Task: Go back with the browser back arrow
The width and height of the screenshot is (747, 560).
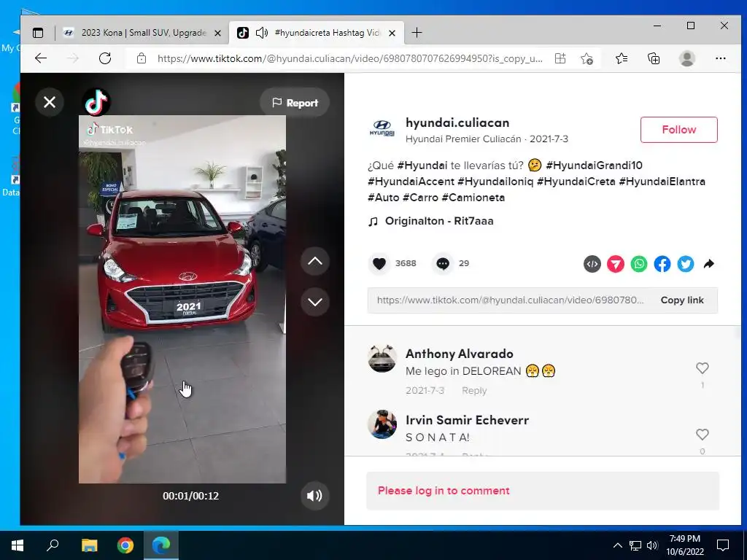Action: (41, 58)
